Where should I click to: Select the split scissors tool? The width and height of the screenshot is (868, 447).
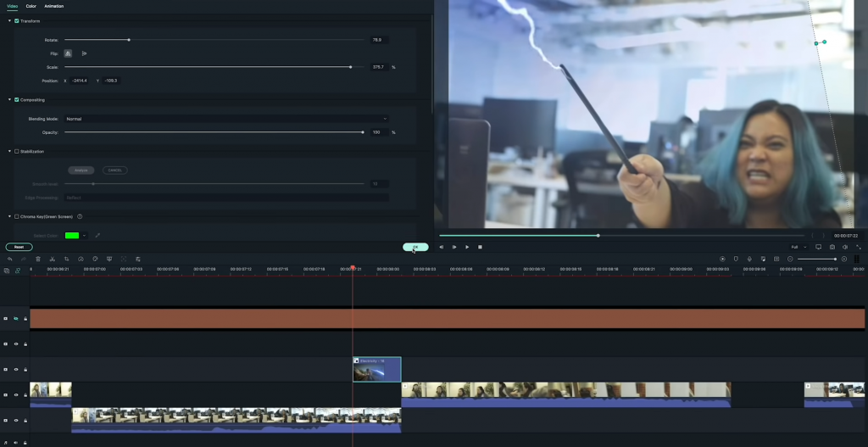(52, 259)
